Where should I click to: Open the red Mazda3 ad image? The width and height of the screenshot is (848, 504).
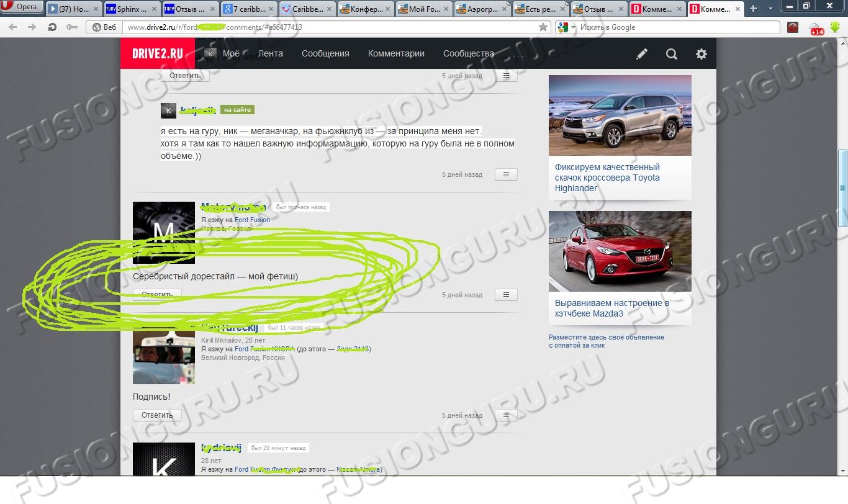coord(620,251)
